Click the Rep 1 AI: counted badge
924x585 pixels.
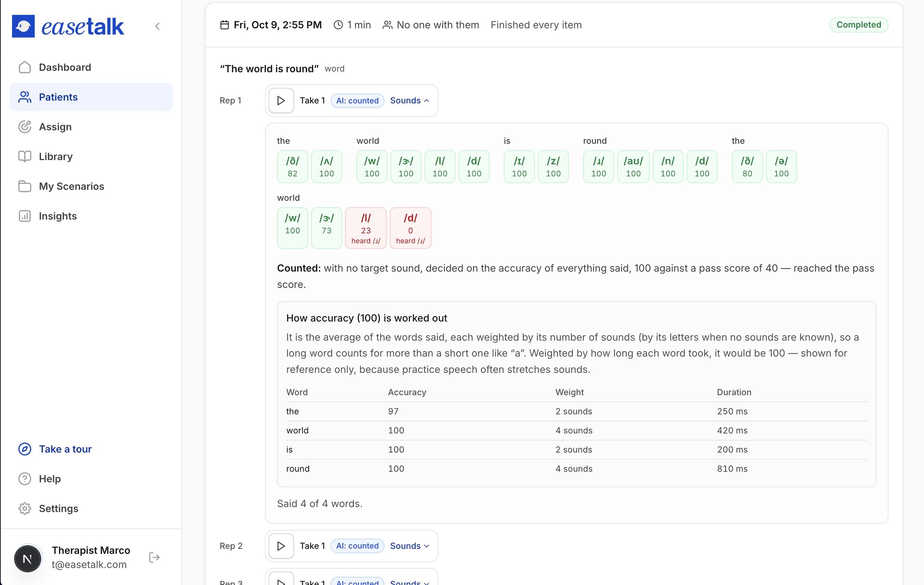click(x=357, y=101)
